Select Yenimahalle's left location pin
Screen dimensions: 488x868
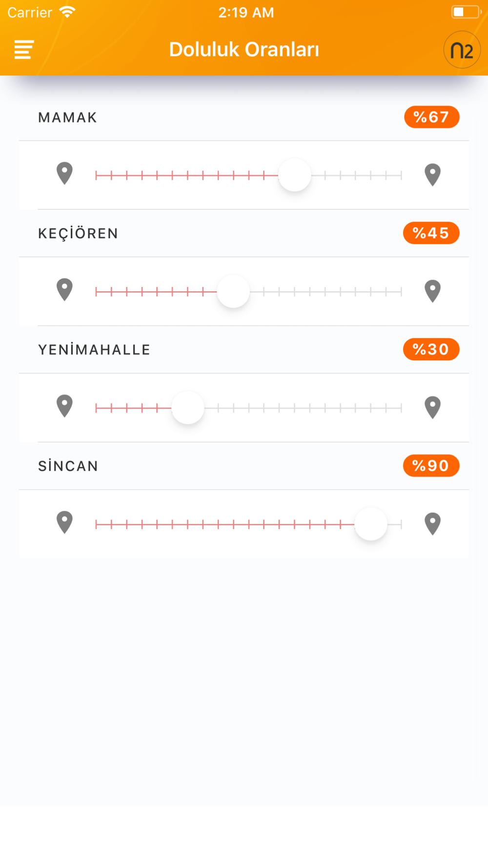64,406
